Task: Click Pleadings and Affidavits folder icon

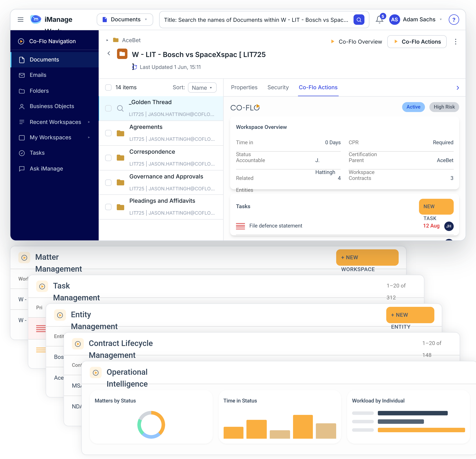Action: [x=120, y=207]
